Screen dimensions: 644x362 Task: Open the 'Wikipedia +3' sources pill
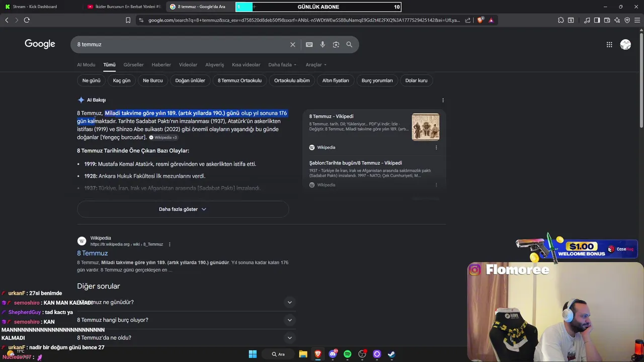coord(163,138)
